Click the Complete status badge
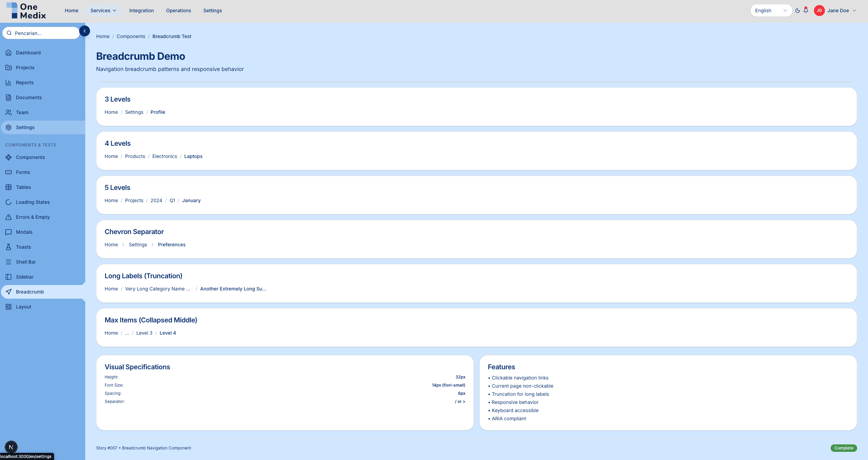This screenshot has height=460, width=868. coord(844,448)
